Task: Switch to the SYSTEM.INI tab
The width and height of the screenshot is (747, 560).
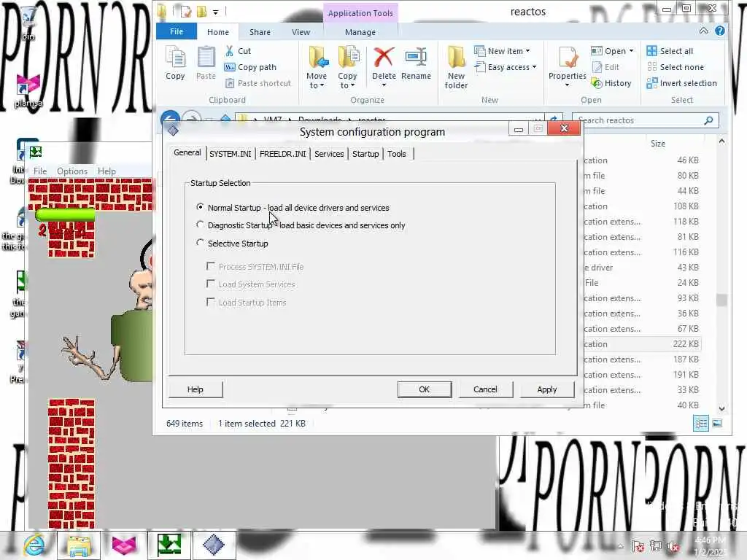Action: pos(230,154)
